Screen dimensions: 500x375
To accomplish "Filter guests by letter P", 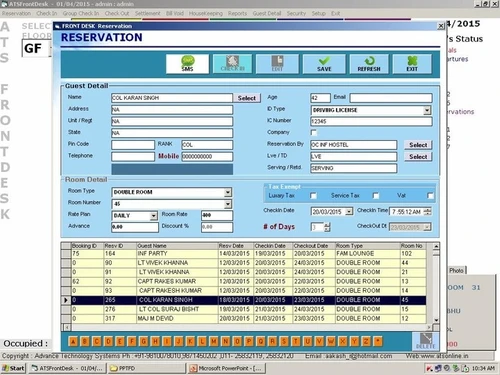I will [x=249, y=341].
